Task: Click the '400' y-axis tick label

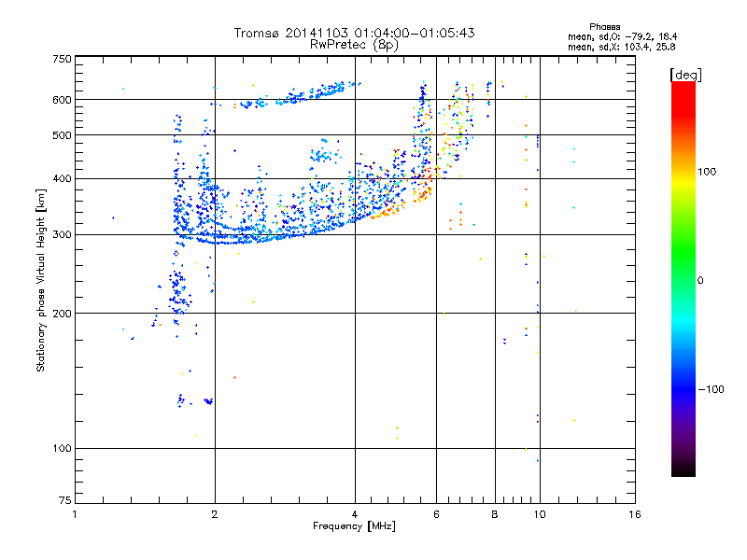Action: [x=62, y=178]
